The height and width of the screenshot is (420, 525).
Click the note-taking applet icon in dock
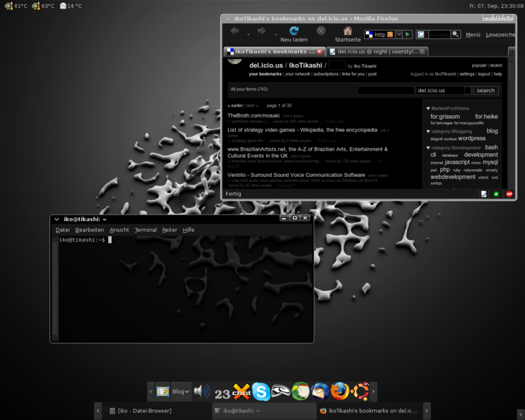point(162,392)
